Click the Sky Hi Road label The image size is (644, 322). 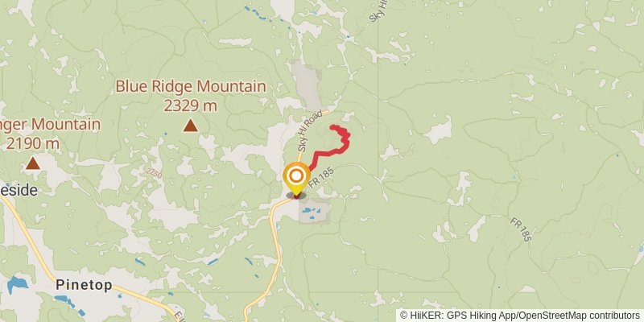click(x=308, y=132)
